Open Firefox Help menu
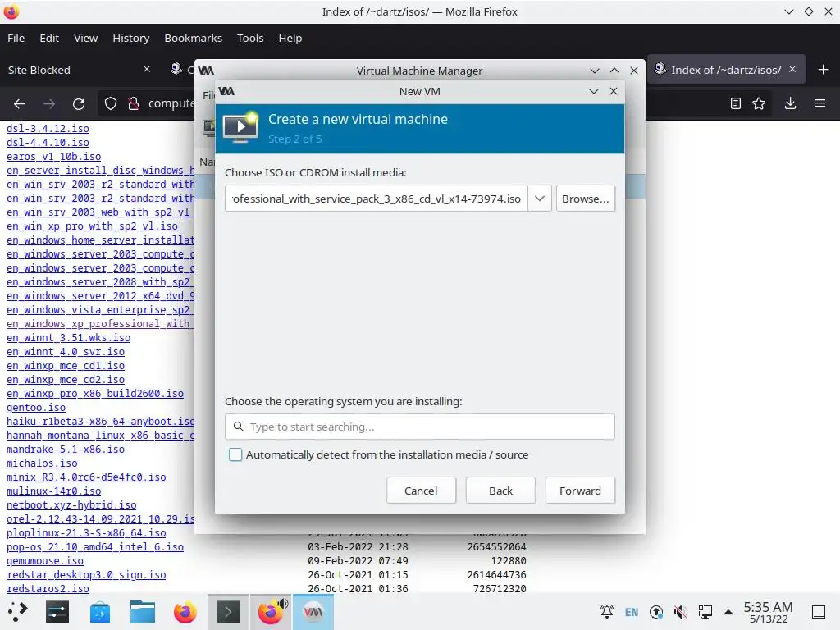Viewport: 840px width, 630px height. point(290,38)
